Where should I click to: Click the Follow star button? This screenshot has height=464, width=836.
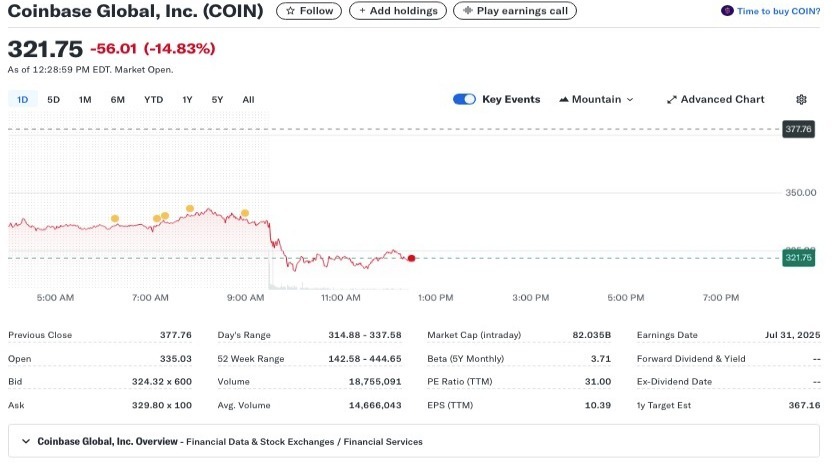[x=309, y=11]
